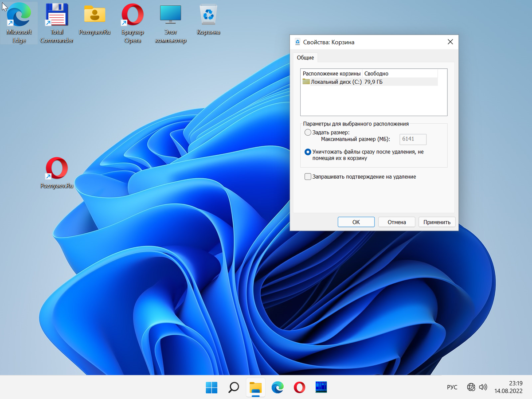
Task: Click the OK button
Action: tap(356, 222)
